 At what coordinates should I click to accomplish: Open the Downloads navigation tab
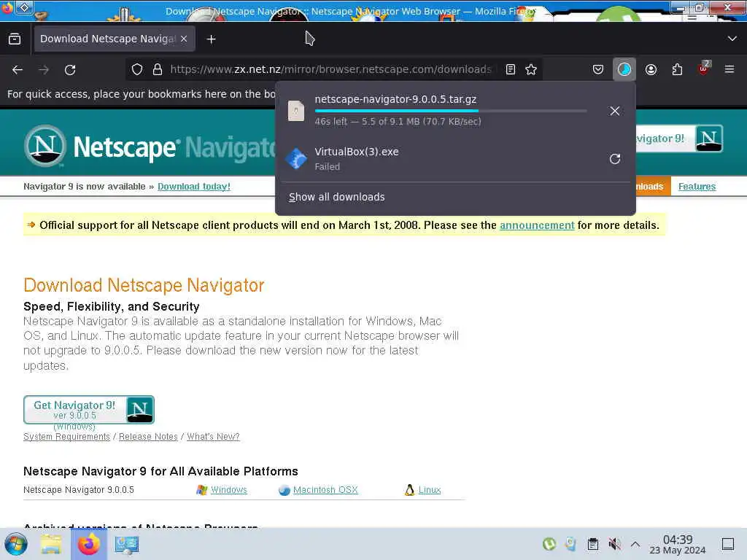click(x=653, y=187)
